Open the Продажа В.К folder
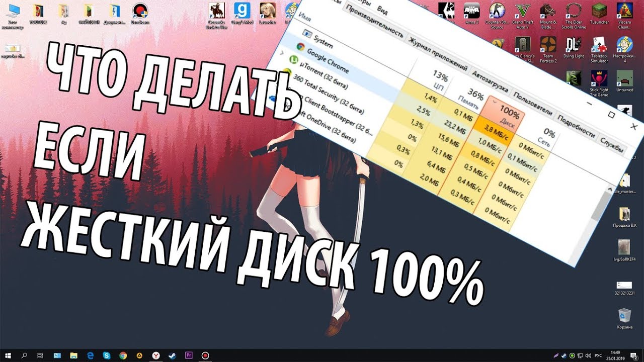 pyautogui.click(x=625, y=218)
